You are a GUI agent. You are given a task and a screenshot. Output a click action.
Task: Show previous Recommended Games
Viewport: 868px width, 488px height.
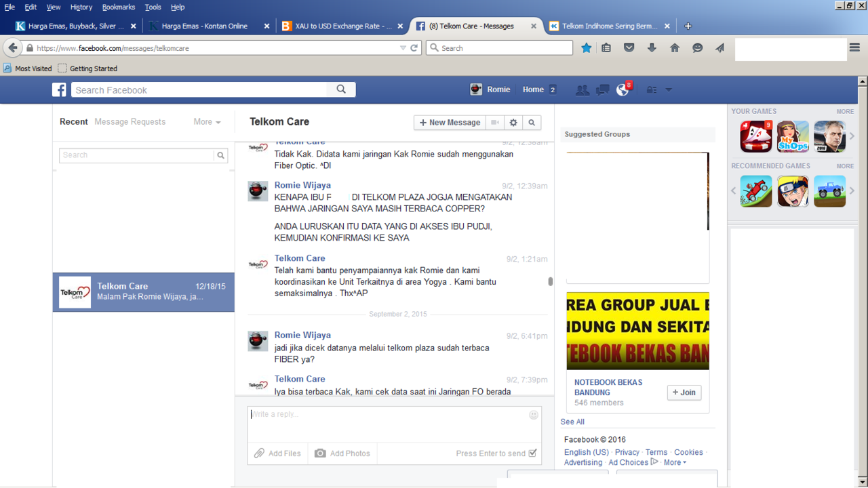[734, 191]
